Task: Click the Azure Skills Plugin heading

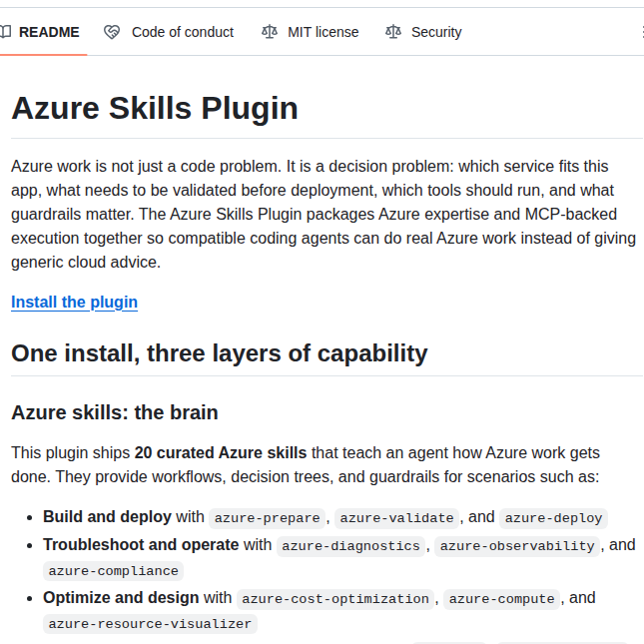Action: 155,109
